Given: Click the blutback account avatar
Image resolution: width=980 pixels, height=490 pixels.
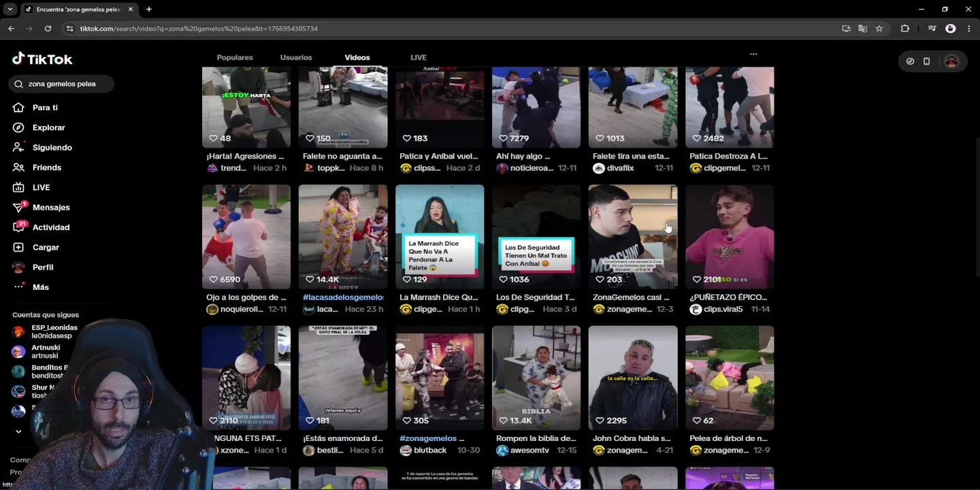Looking at the screenshot, I should tap(406, 450).
